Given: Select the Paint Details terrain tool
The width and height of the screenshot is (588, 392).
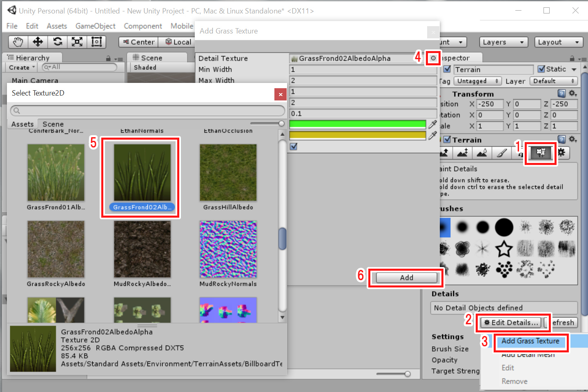Looking at the screenshot, I should (541, 153).
